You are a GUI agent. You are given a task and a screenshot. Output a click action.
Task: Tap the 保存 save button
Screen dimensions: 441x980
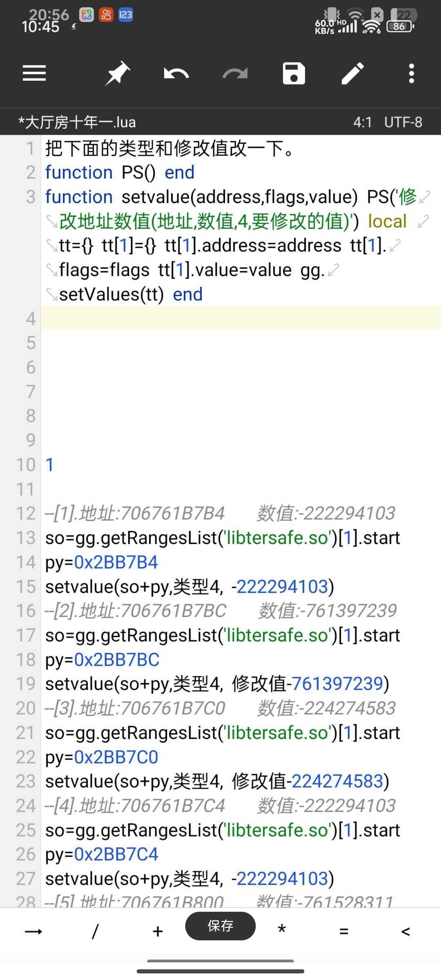pos(220,926)
